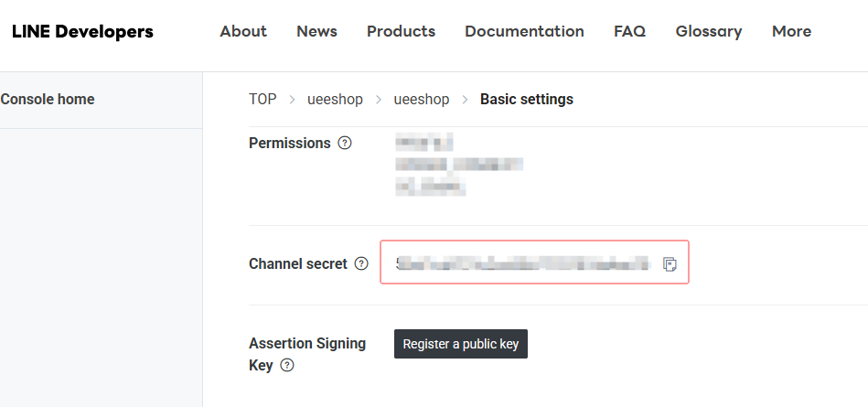This screenshot has height=407, width=868.
Task: Click the help icon beside Assertion Signing Key
Action: pyautogui.click(x=287, y=366)
